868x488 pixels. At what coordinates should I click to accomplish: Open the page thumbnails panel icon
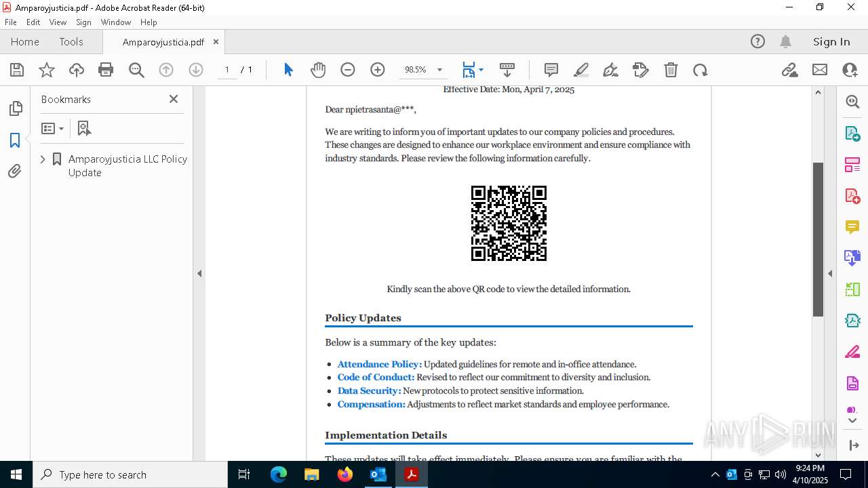tap(15, 108)
